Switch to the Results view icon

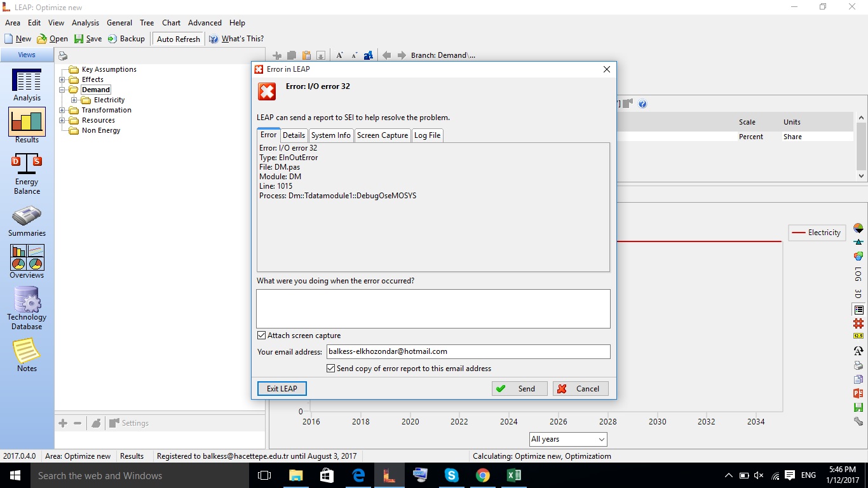pos(27,125)
